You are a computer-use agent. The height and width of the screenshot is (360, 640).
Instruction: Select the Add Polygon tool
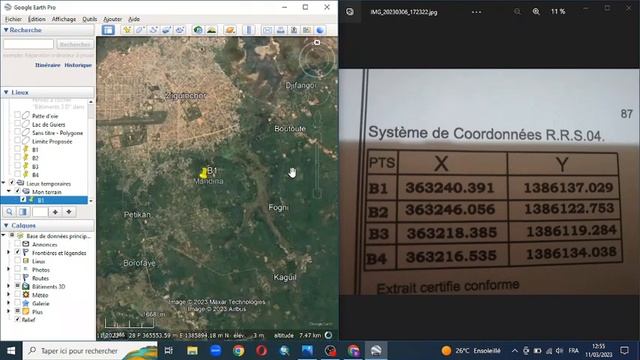[x=140, y=30]
